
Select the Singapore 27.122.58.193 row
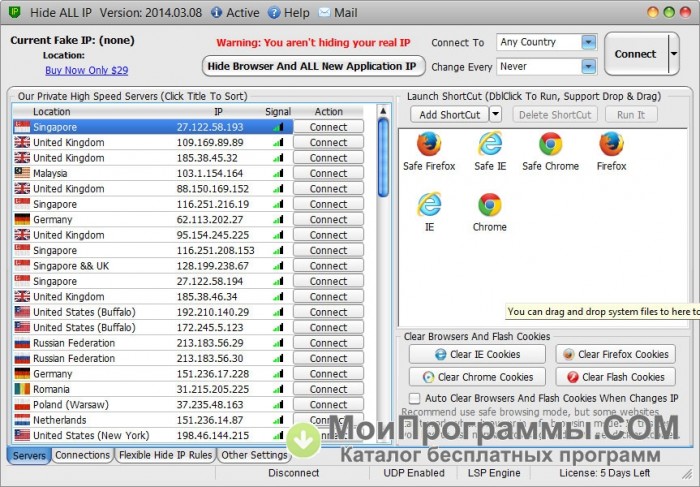coord(153,127)
